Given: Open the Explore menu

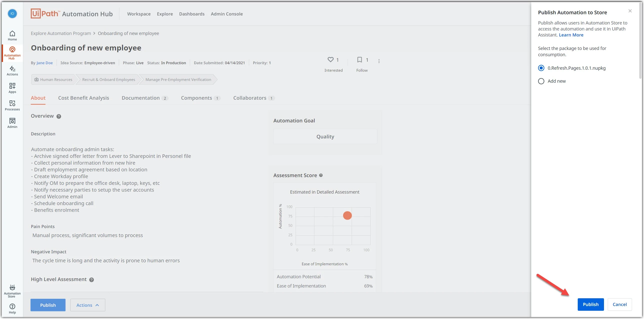Looking at the screenshot, I should 165,14.
